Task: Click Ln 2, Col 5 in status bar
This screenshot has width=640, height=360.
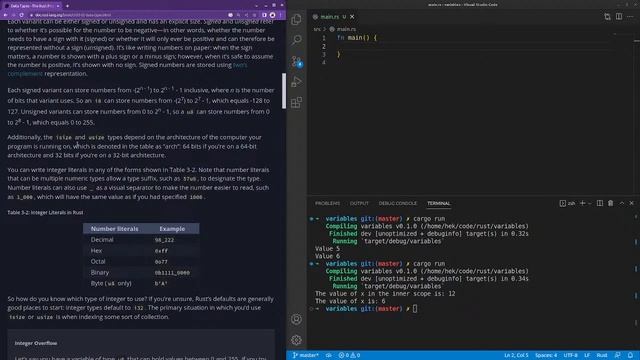Action: click(x=516, y=355)
